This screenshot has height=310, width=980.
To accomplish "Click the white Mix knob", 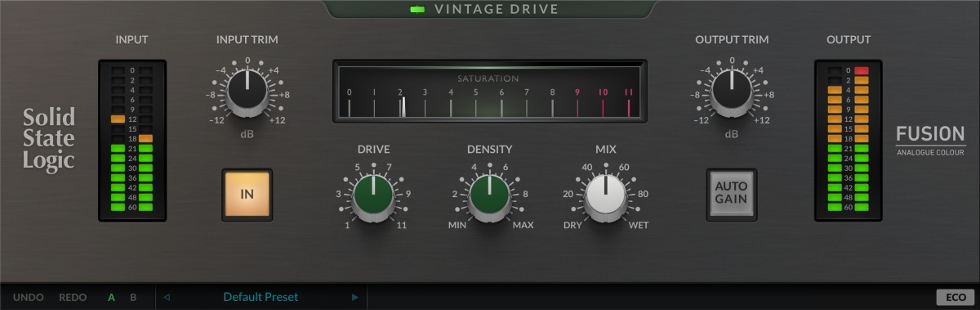I will pyautogui.click(x=605, y=197).
